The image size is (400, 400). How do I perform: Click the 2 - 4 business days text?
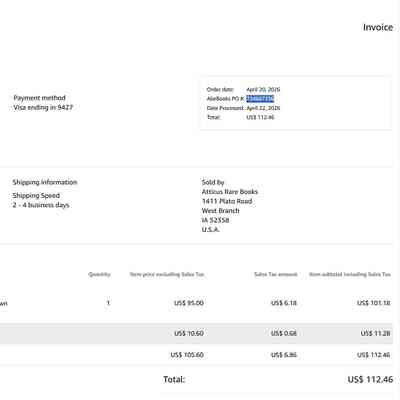click(x=41, y=205)
